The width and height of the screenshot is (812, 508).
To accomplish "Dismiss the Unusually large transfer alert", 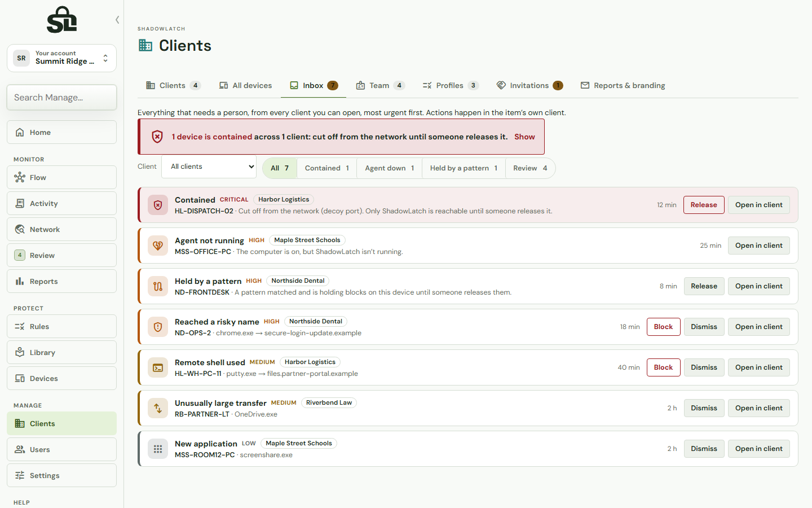I will tap(704, 408).
